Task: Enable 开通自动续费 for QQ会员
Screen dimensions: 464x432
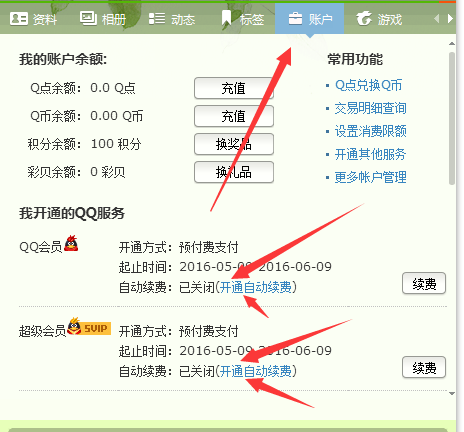Action: point(256,287)
